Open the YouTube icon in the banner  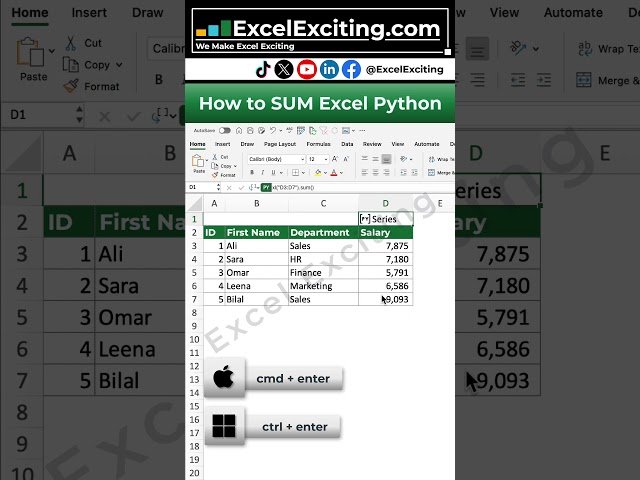(307, 69)
